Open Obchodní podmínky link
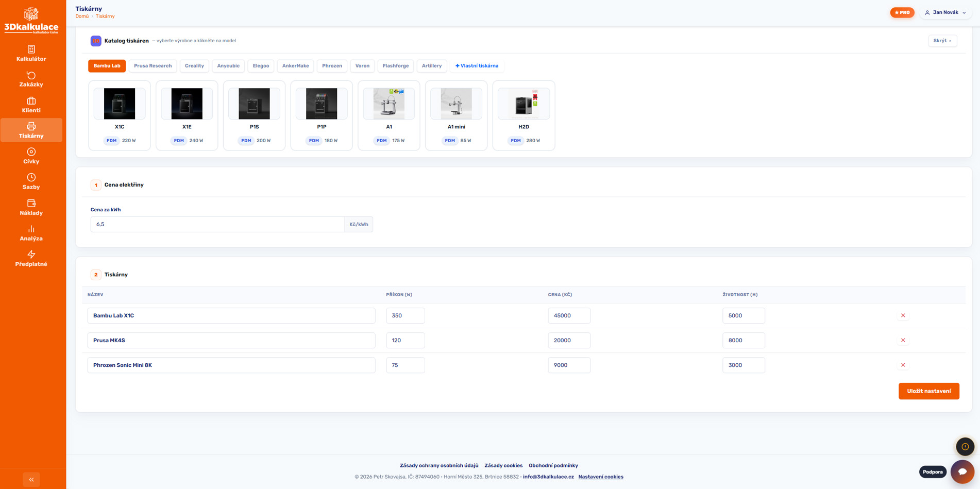 pos(553,466)
